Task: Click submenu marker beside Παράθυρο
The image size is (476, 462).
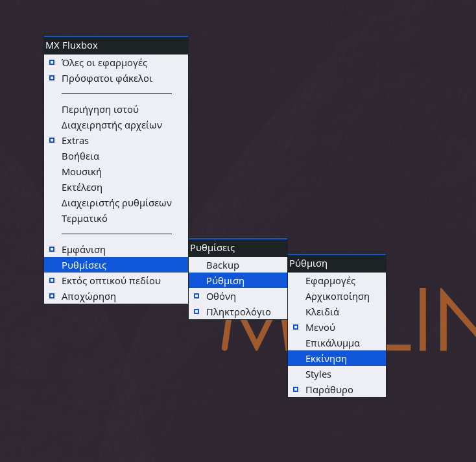Action: [x=296, y=389]
